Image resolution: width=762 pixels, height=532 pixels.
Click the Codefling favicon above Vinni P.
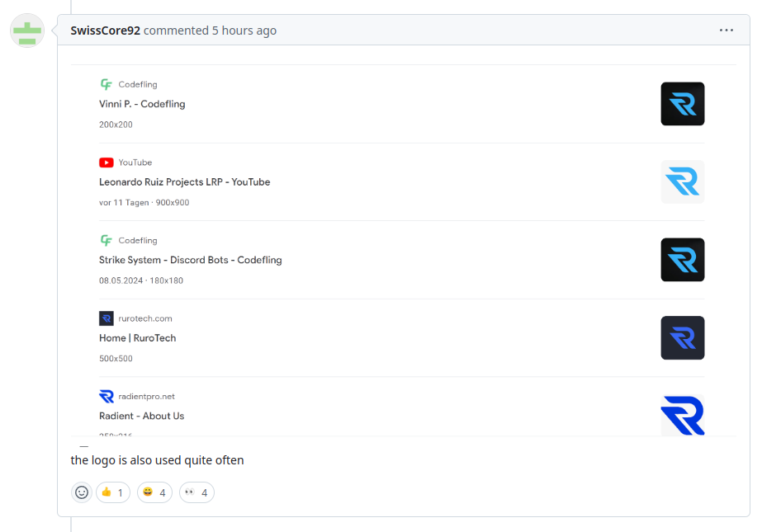106,84
